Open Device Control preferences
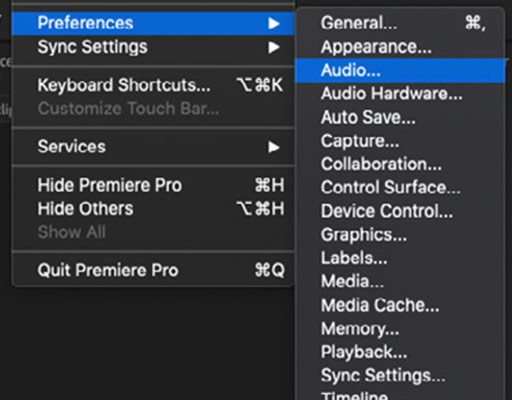 (x=400, y=211)
